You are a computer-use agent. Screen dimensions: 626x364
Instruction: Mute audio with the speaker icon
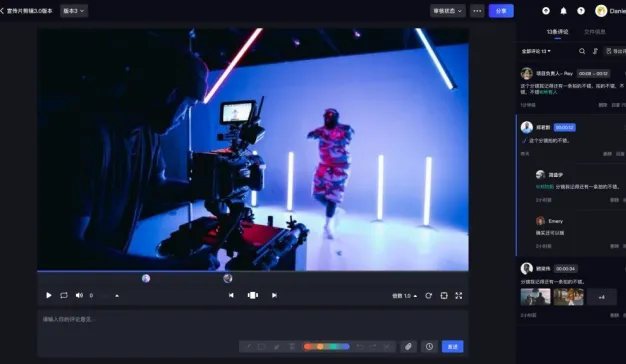[79, 295]
